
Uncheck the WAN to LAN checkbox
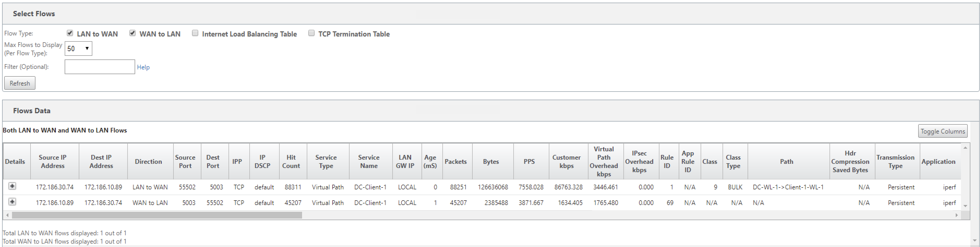133,33
